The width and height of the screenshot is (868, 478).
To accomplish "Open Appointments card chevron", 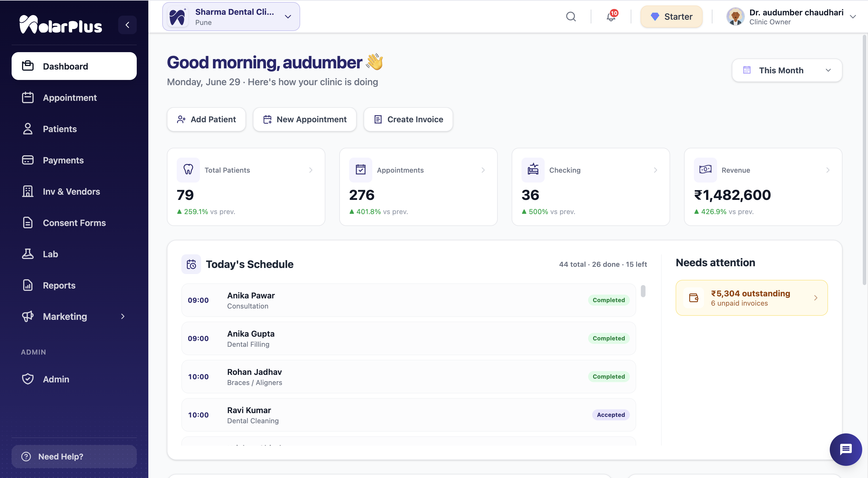I will click(x=483, y=170).
